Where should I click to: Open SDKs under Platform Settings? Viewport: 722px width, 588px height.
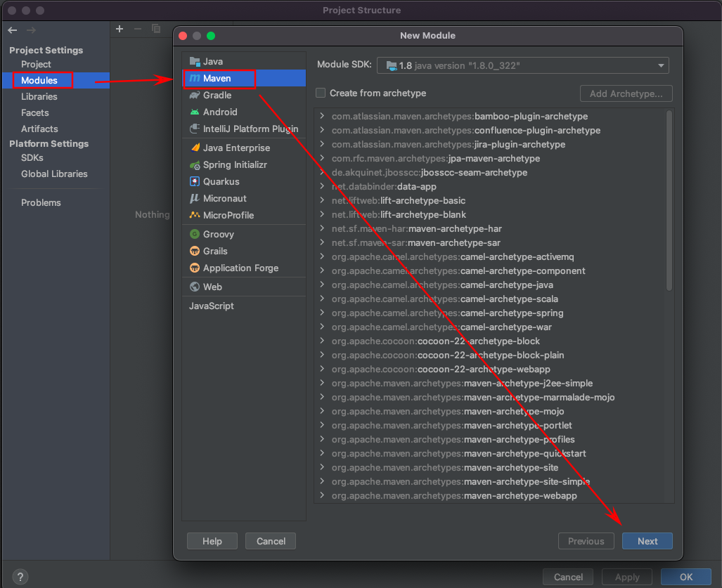point(32,158)
